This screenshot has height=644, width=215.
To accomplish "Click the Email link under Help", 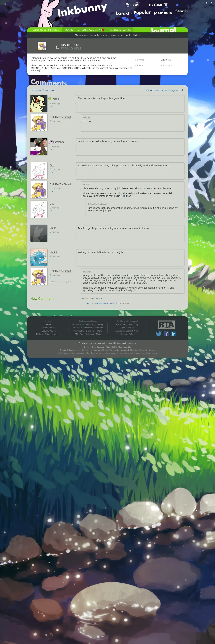I will (x=49, y=325).
